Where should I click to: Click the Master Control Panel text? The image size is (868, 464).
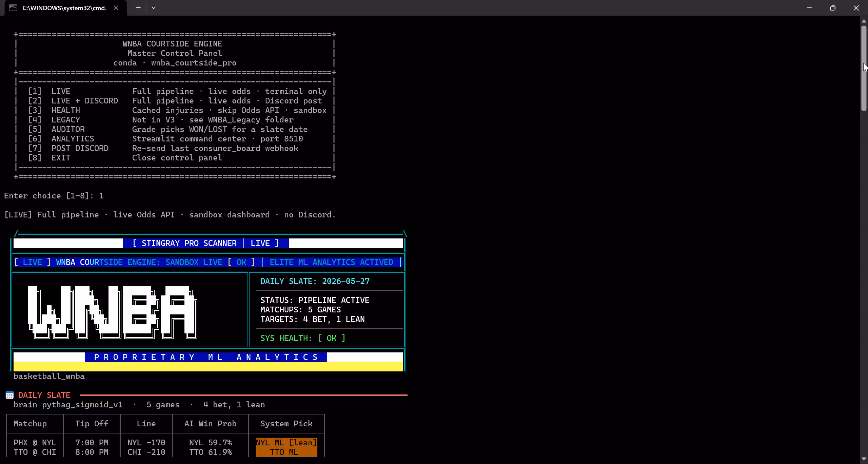click(x=175, y=53)
